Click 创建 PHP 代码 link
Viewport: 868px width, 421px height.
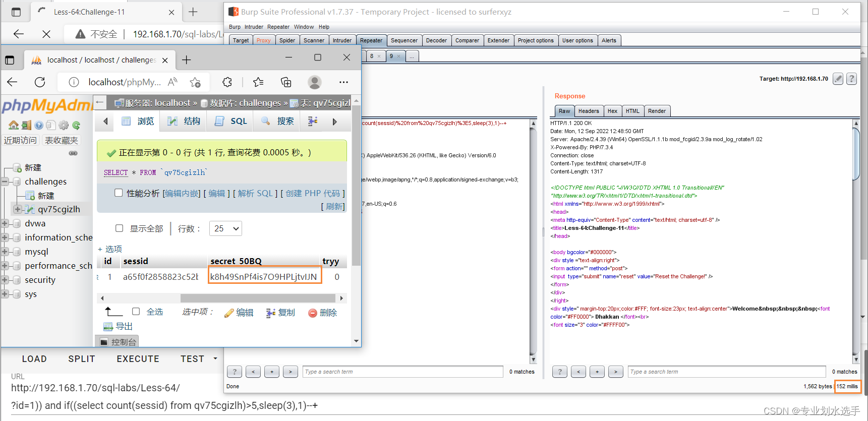(313, 193)
